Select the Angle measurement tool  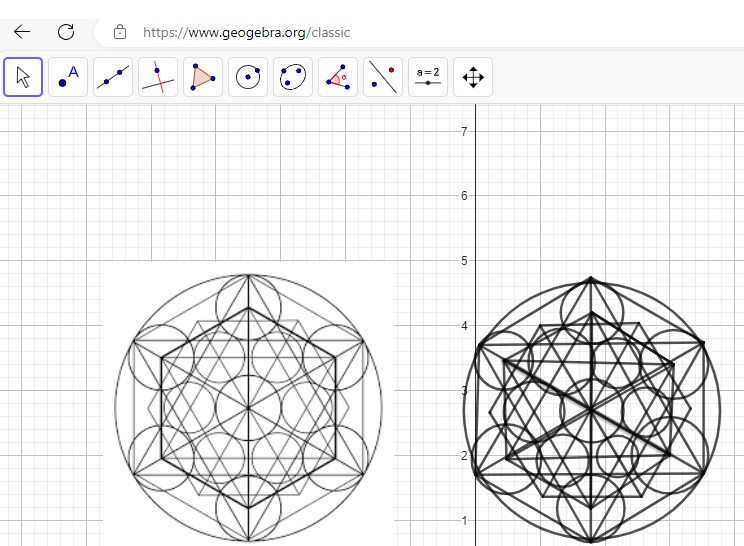(338, 77)
